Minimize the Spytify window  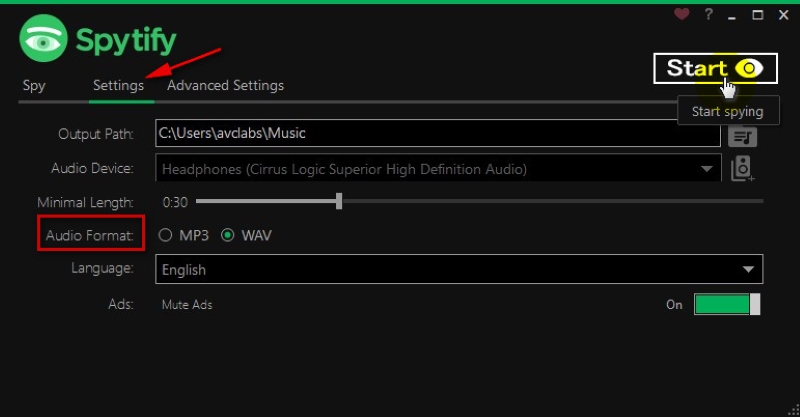click(x=732, y=18)
